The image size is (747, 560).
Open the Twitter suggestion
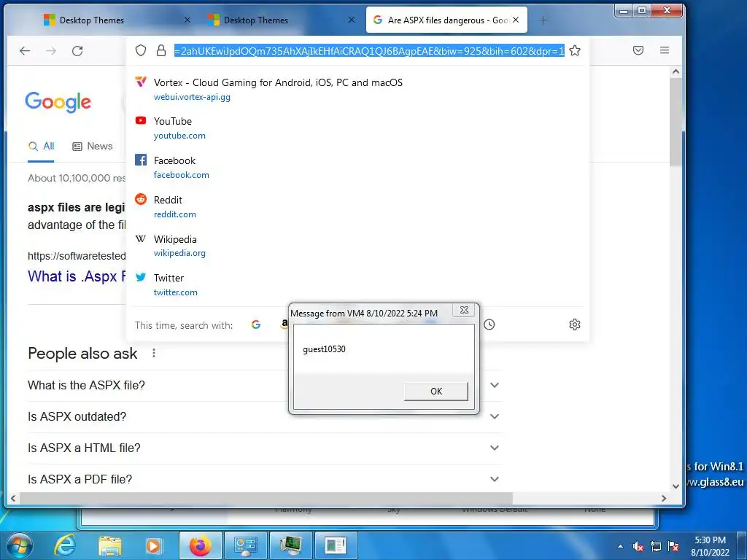point(357,285)
